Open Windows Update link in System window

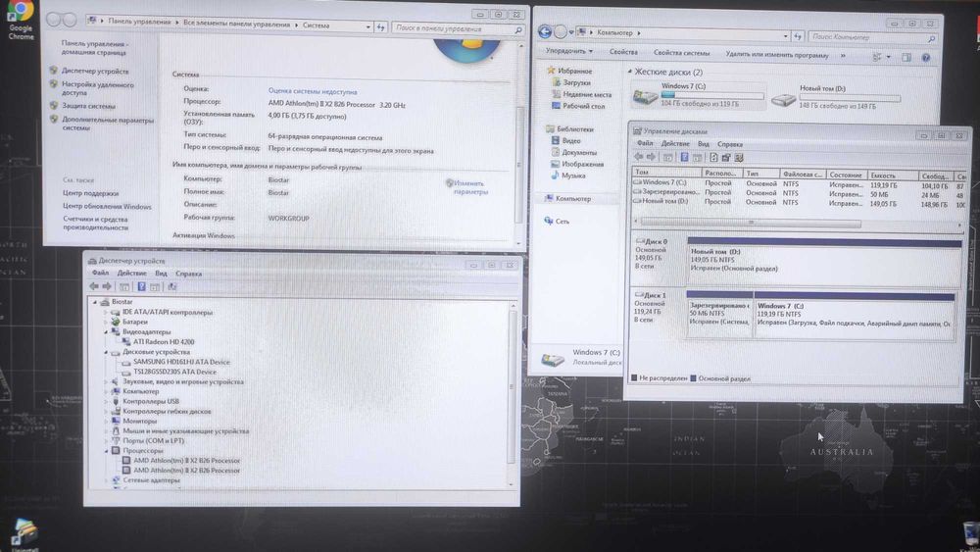(107, 206)
